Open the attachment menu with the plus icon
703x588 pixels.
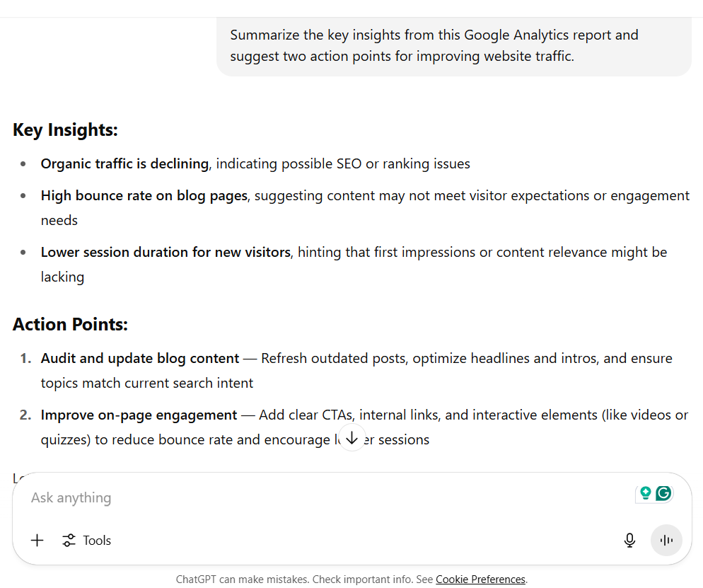[x=37, y=540]
